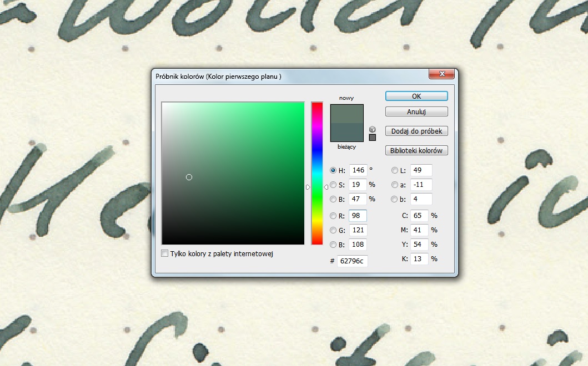Click the small web-safe color swatch square
This screenshot has width=588, height=366.
click(372, 137)
